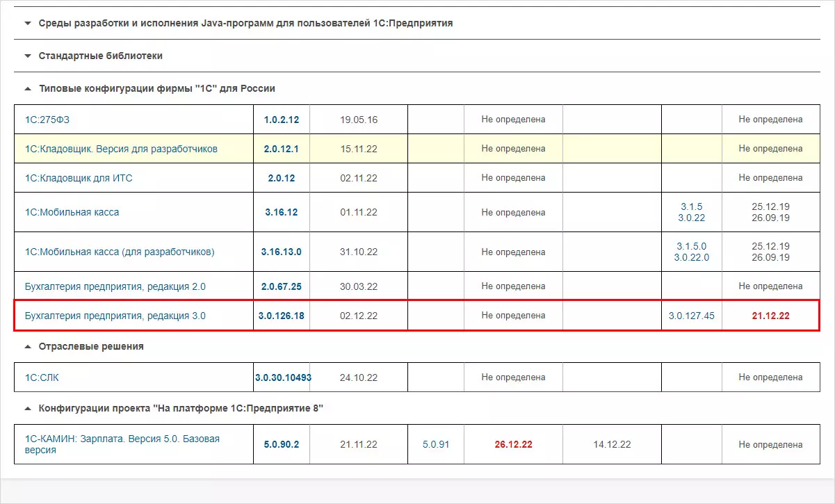Screen dimensions: 835x504
Task: Select the date 21.11.22
Action: pos(359,444)
